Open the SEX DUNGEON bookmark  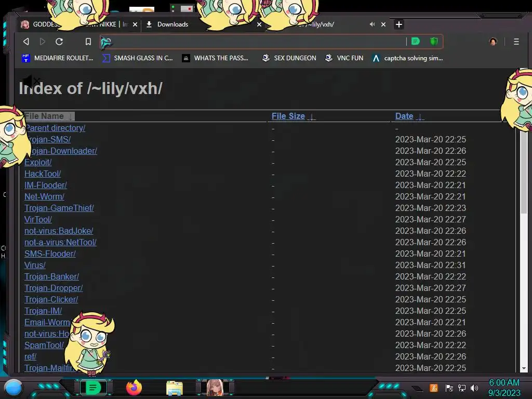(289, 58)
